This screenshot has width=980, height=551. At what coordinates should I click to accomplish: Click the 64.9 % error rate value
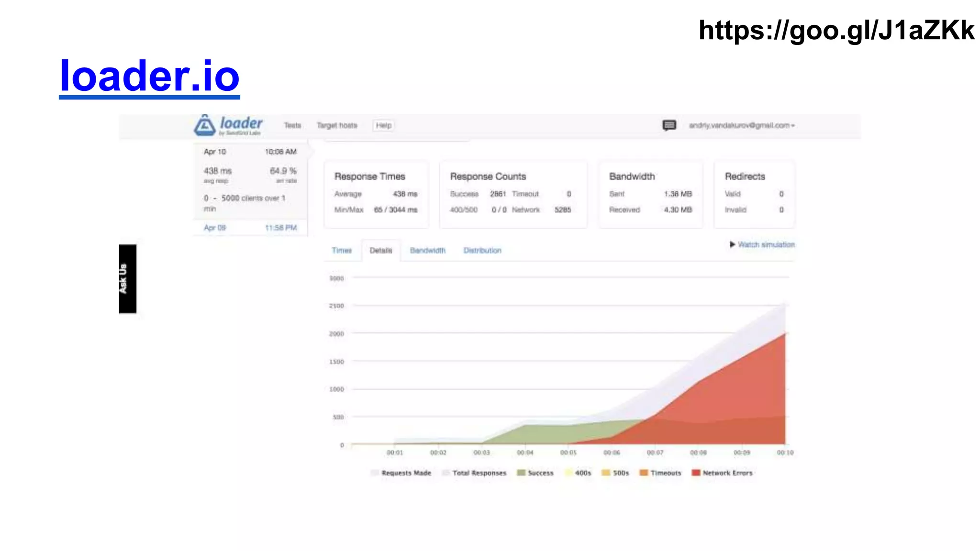pos(283,171)
